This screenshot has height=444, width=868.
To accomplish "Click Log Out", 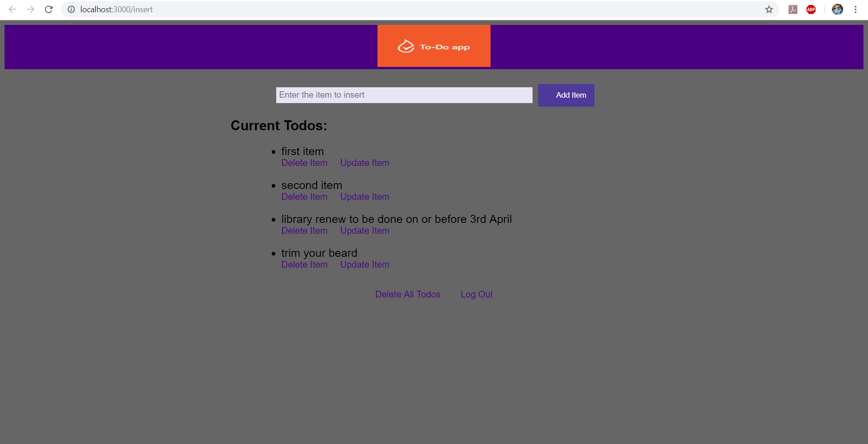I will [476, 294].
